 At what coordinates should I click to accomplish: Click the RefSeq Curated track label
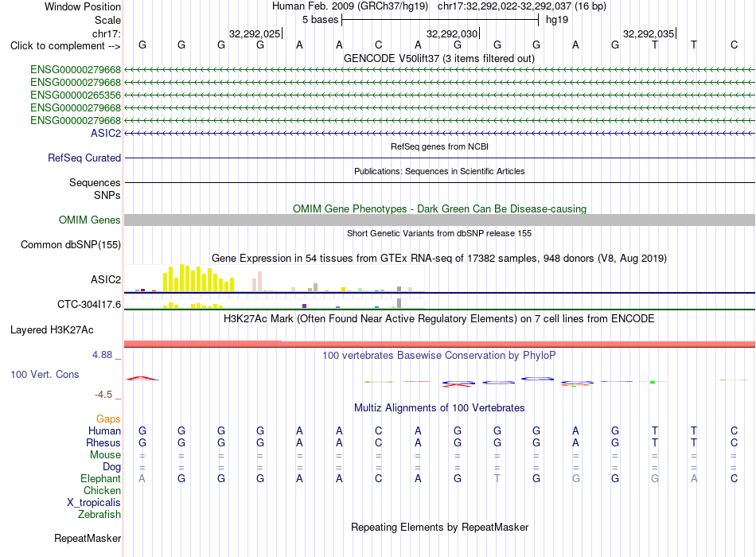tap(84, 158)
